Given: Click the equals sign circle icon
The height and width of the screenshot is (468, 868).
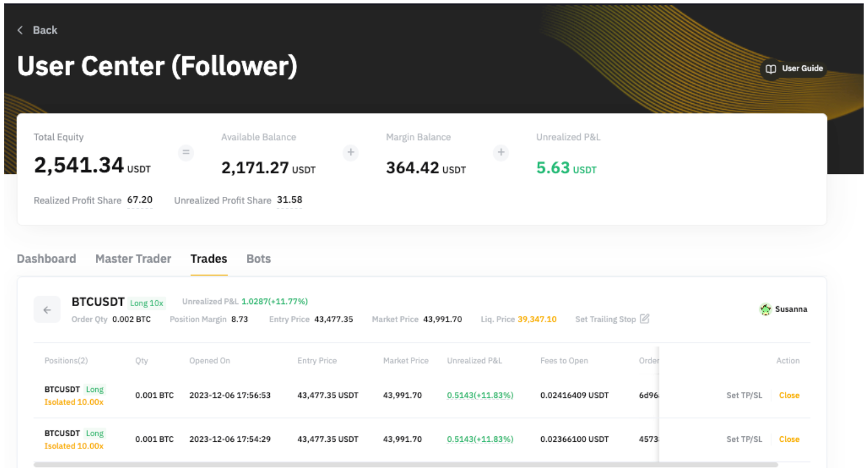Looking at the screenshot, I should (x=186, y=153).
